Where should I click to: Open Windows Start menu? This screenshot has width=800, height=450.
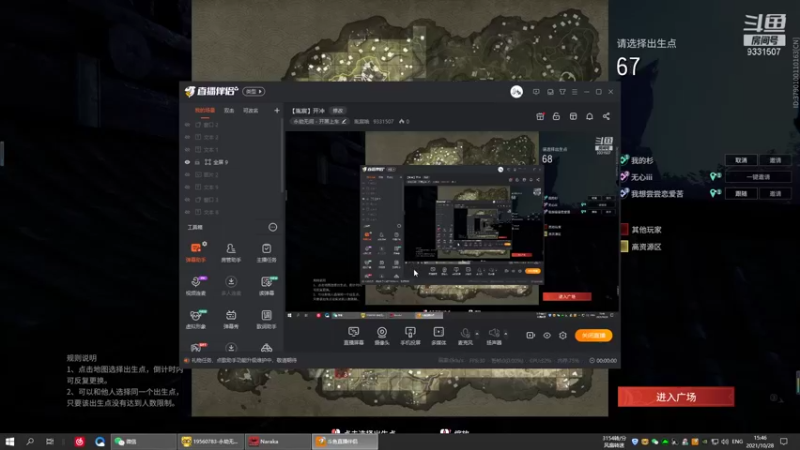[x=10, y=441]
